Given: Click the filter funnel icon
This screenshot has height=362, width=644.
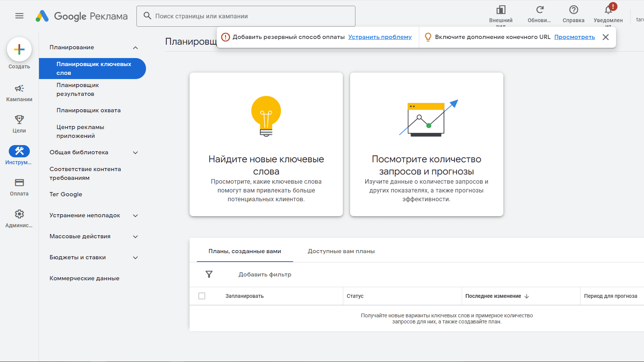Looking at the screenshot, I should (209, 274).
